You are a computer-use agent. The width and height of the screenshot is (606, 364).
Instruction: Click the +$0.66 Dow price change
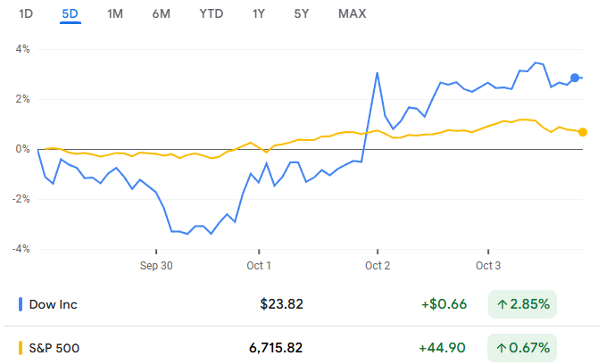[444, 304]
